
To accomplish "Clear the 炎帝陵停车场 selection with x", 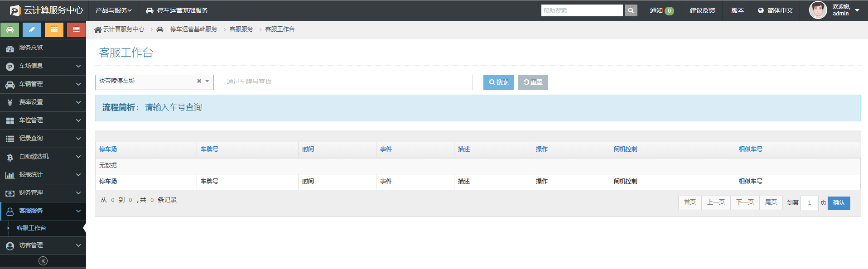I will point(199,81).
